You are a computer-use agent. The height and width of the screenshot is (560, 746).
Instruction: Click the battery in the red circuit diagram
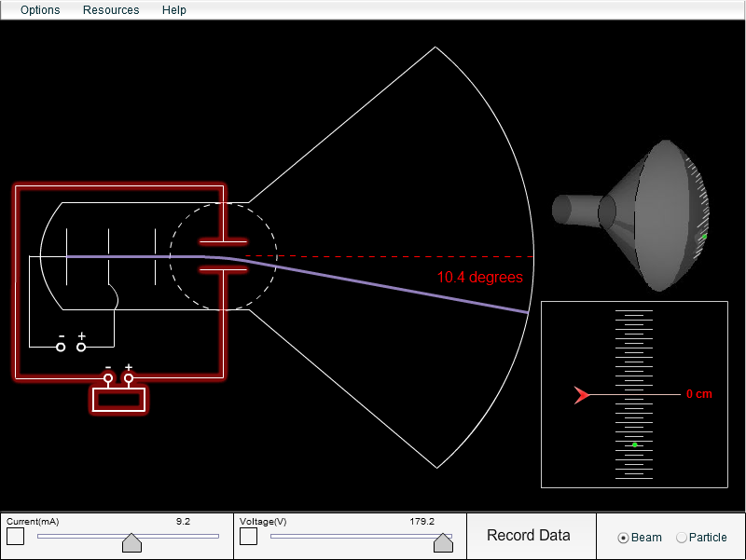coord(118,399)
